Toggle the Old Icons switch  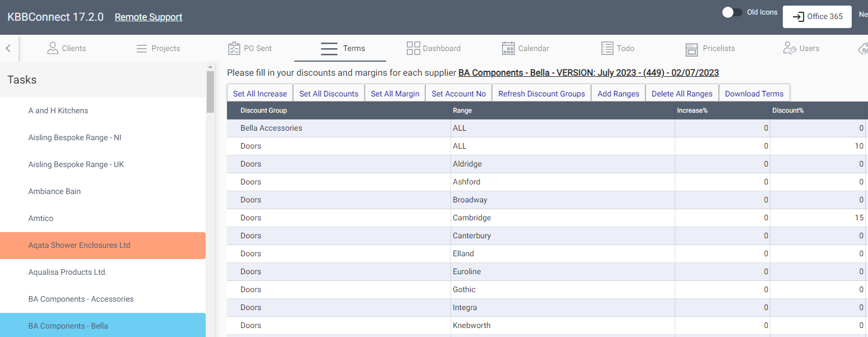click(732, 12)
